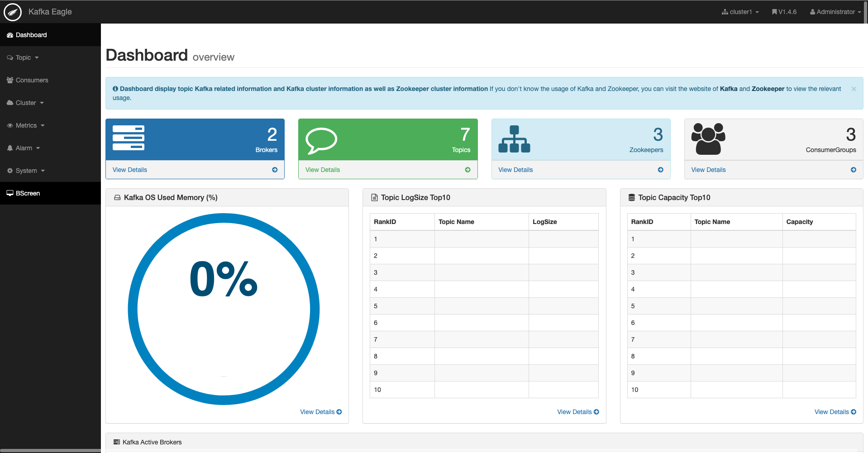Expand the System sidebar menu caret
868x453 pixels.
pyautogui.click(x=43, y=171)
